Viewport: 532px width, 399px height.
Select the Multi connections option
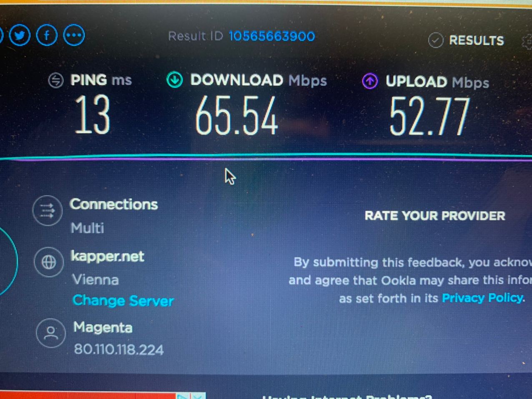[87, 228]
